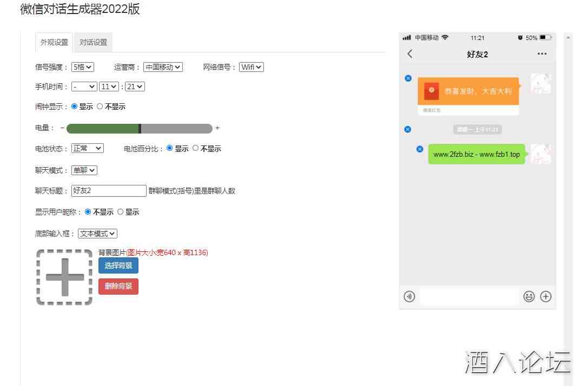
Task: Open the 信号强度 dropdown showing 5格
Action: pos(83,67)
